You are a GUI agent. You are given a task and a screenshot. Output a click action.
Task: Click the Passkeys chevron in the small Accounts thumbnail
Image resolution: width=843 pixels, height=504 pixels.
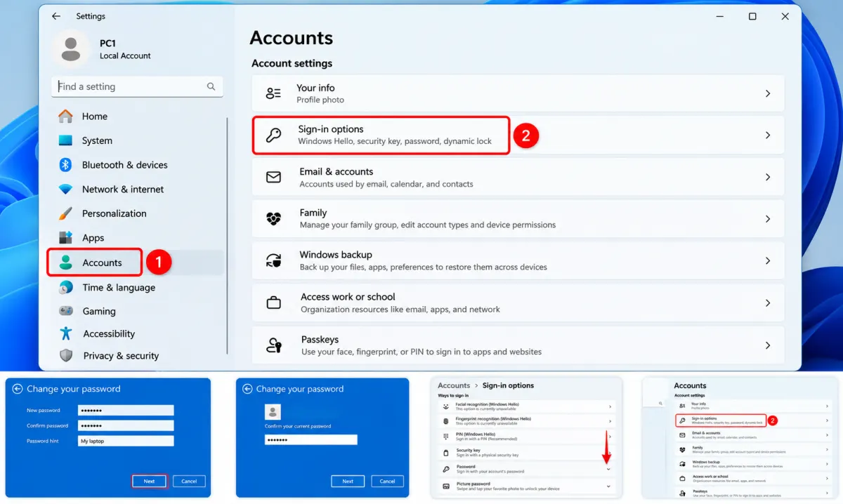[x=827, y=493]
